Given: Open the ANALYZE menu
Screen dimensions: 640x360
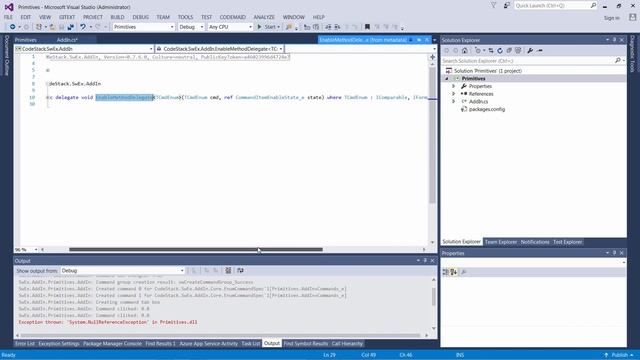Looking at the screenshot, I should [x=264, y=17].
